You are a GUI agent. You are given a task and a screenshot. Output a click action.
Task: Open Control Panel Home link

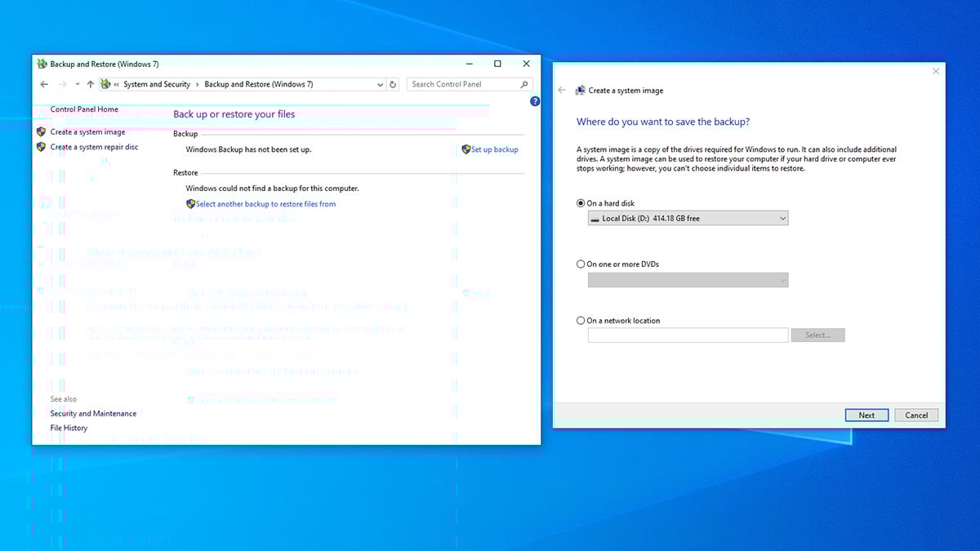[84, 109]
